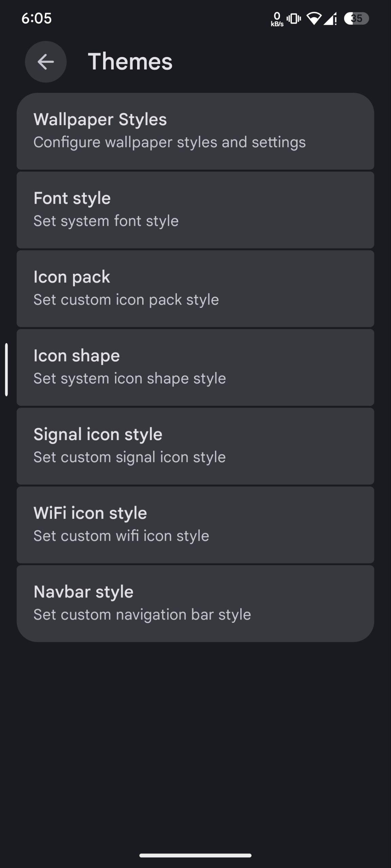The height and width of the screenshot is (868, 391).
Task: Open the Font style option
Action: click(x=195, y=210)
